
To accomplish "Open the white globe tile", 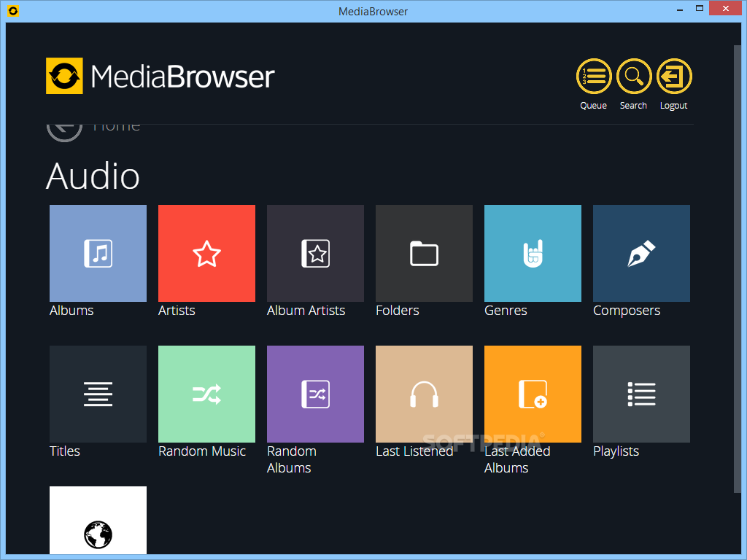I will [x=98, y=520].
